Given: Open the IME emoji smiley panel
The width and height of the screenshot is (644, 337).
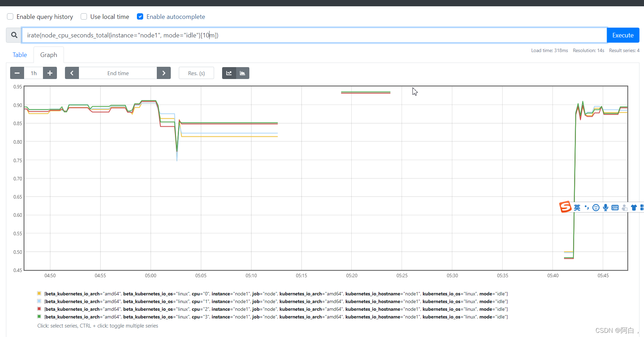Looking at the screenshot, I should pyautogui.click(x=596, y=208).
